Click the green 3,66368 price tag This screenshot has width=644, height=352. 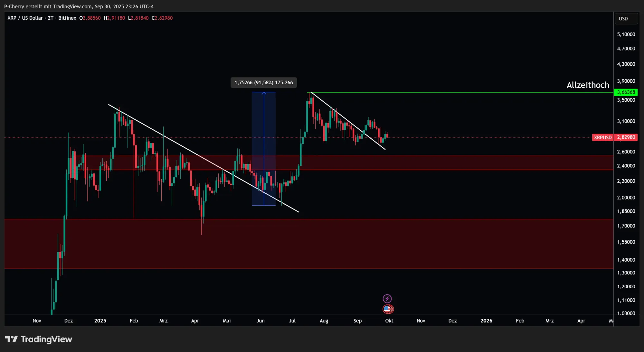click(x=626, y=92)
